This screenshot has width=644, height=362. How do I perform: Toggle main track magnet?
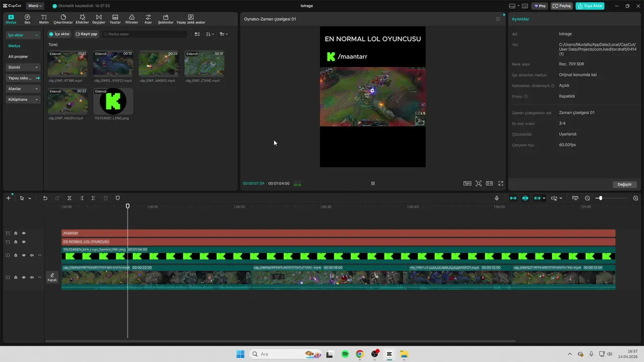click(x=513, y=198)
